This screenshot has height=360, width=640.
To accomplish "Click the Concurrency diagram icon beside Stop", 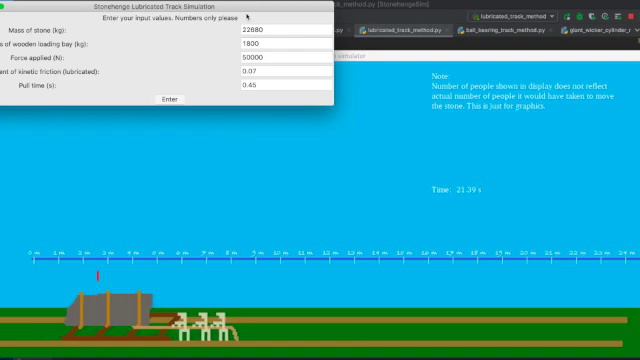I will (618, 17).
